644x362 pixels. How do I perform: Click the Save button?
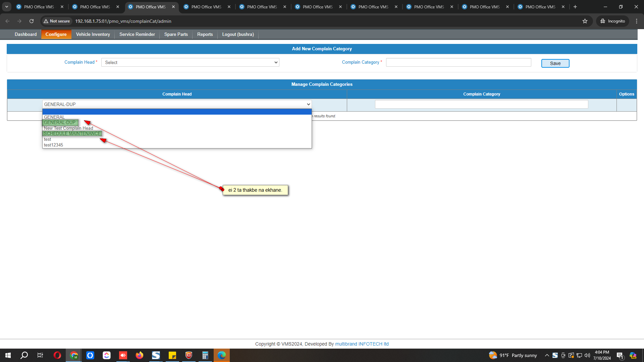coord(555,63)
